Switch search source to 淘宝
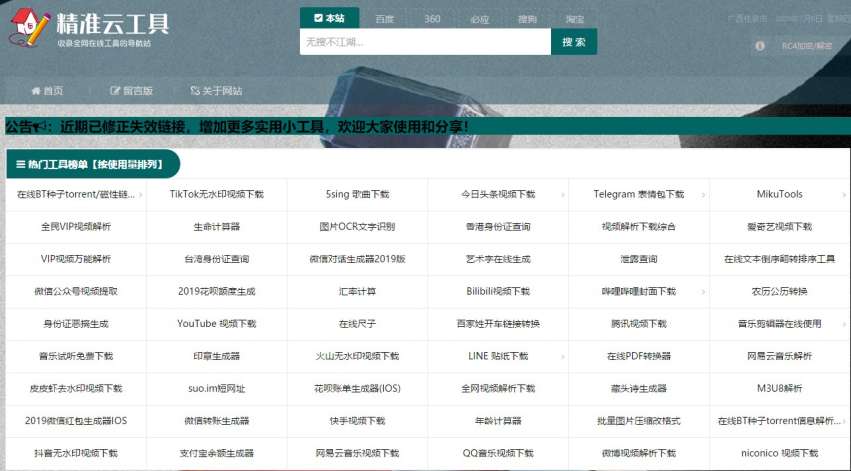 click(575, 19)
